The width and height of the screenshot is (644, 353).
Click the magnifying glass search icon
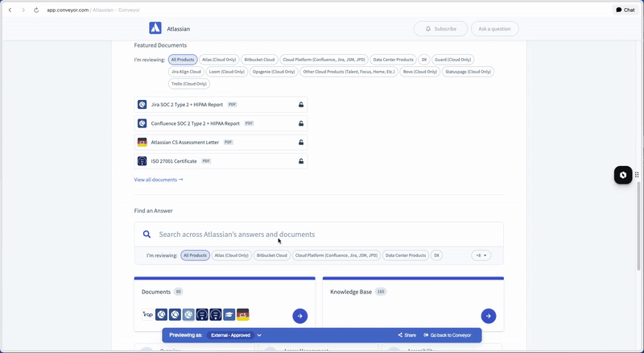147,234
